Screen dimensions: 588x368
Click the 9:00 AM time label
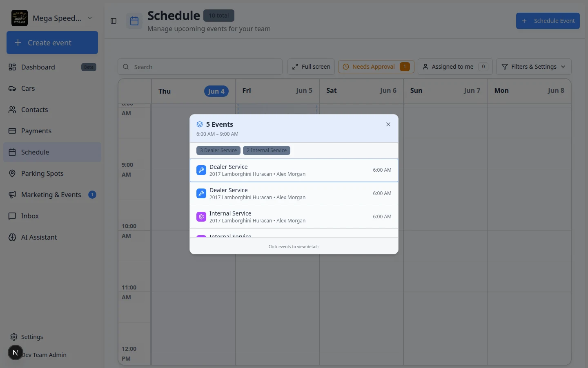click(127, 170)
